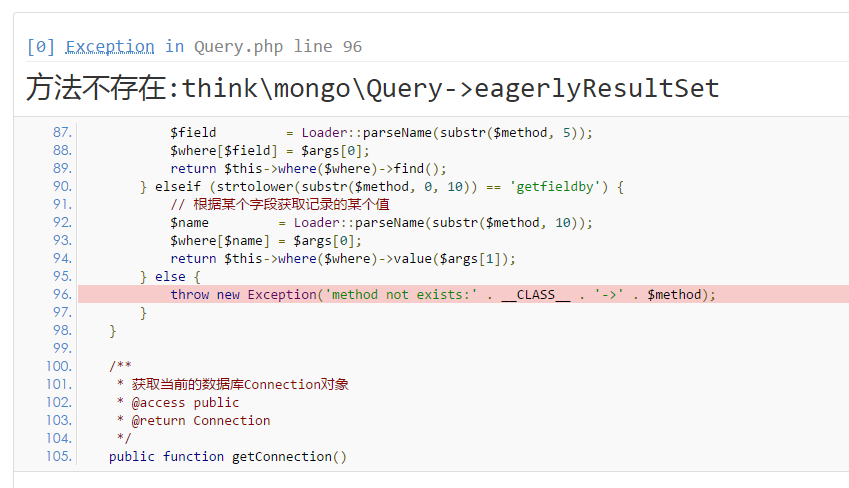Click line number 87 in the gutter

pos(60,132)
